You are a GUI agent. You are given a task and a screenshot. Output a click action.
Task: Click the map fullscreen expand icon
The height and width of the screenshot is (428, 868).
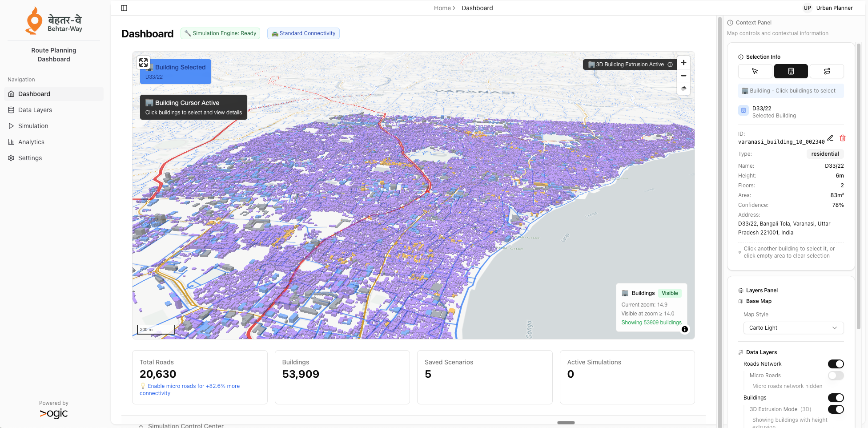tap(143, 63)
